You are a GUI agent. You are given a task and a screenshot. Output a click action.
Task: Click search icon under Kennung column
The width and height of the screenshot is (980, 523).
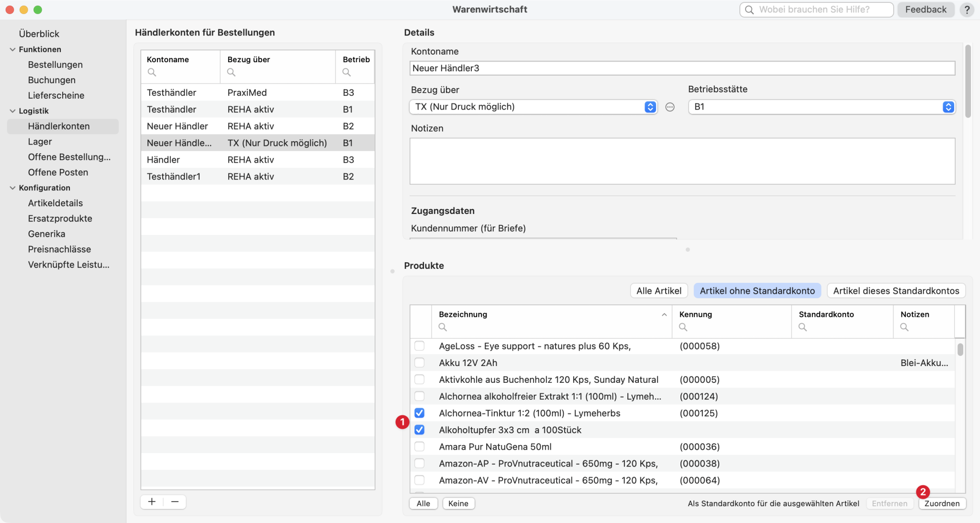[683, 327]
